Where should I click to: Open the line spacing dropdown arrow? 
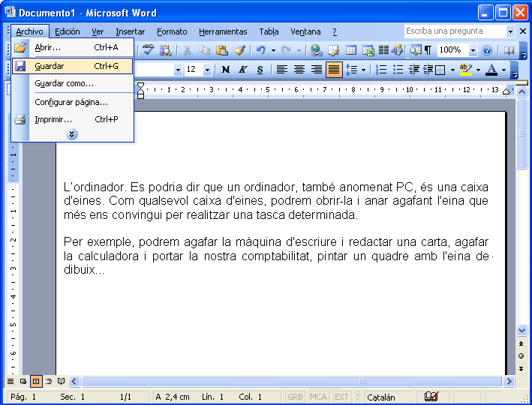click(363, 70)
